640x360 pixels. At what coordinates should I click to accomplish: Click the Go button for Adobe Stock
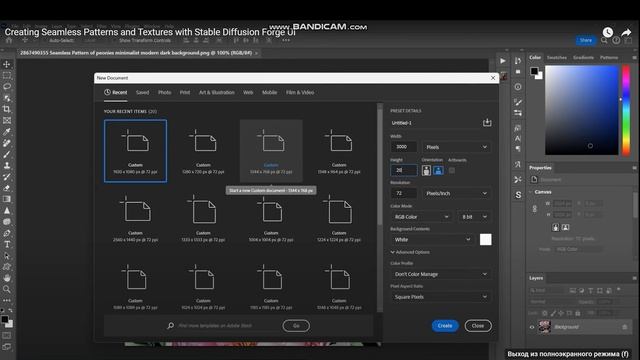coord(296,326)
